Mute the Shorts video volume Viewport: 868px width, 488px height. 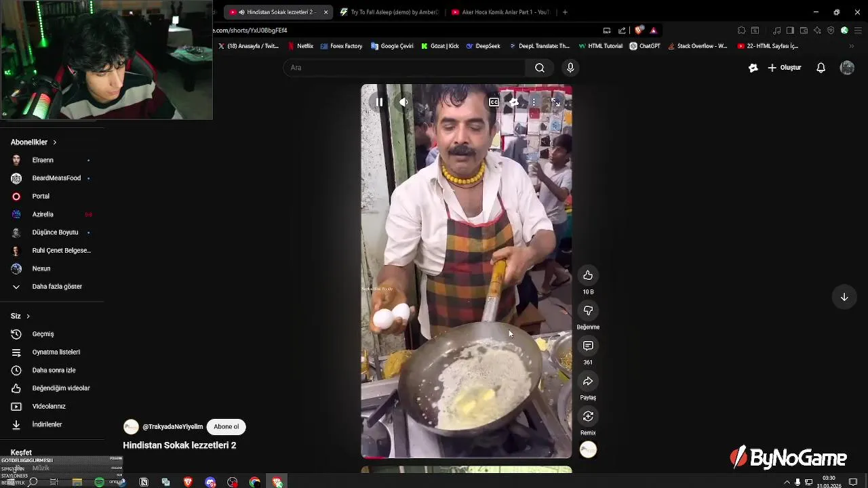click(403, 102)
